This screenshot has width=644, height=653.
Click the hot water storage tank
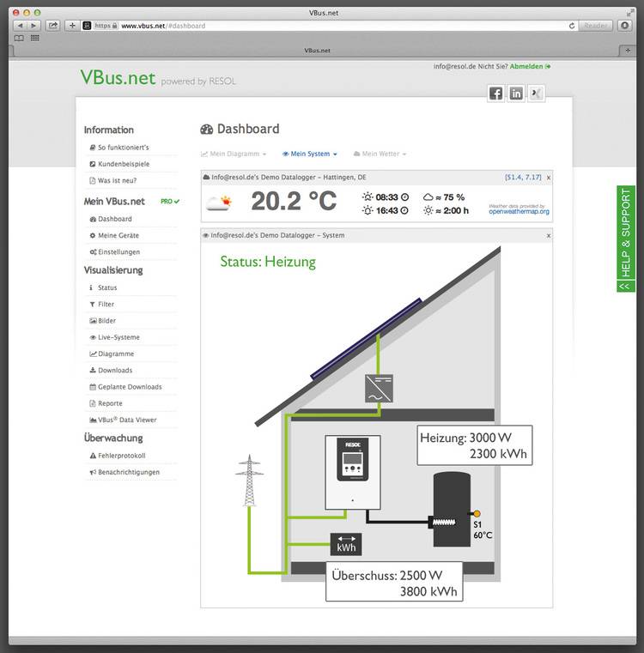point(453,509)
